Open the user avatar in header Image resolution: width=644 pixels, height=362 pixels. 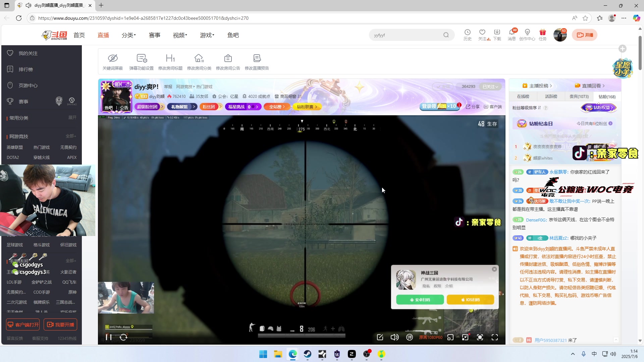560,35
